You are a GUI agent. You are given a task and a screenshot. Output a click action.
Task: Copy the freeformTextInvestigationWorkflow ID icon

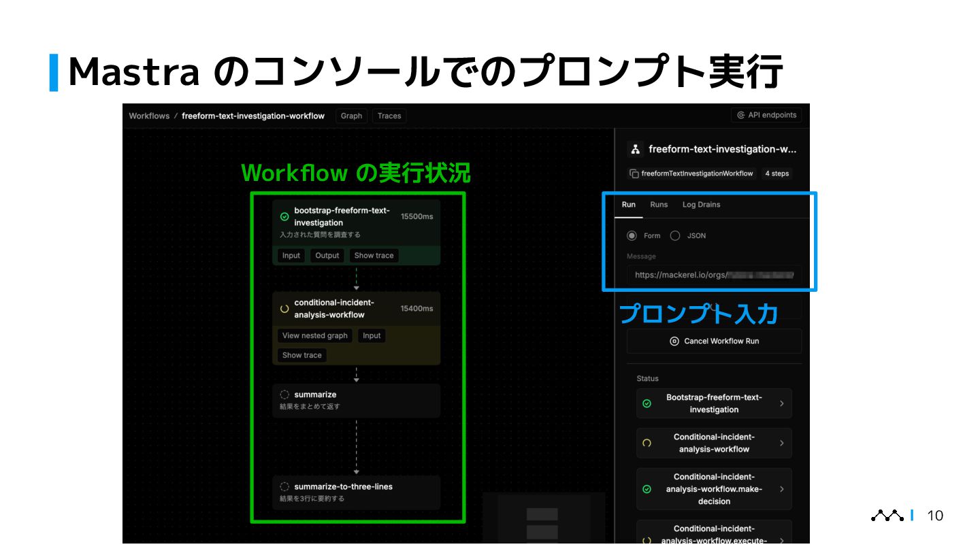tap(634, 173)
